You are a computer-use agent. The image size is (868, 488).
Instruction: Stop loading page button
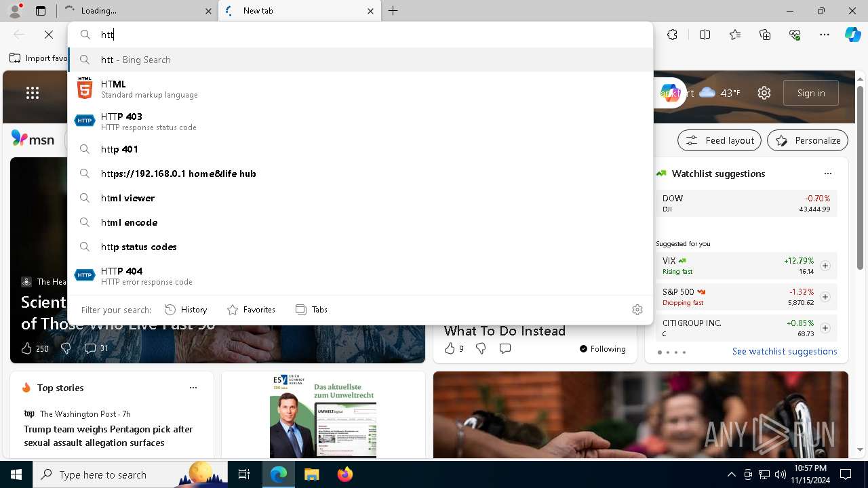(49, 35)
